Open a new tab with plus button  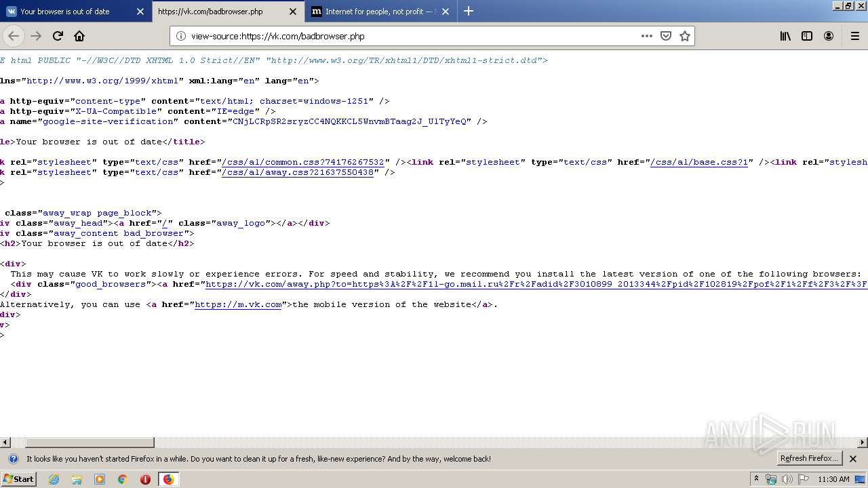coord(469,11)
